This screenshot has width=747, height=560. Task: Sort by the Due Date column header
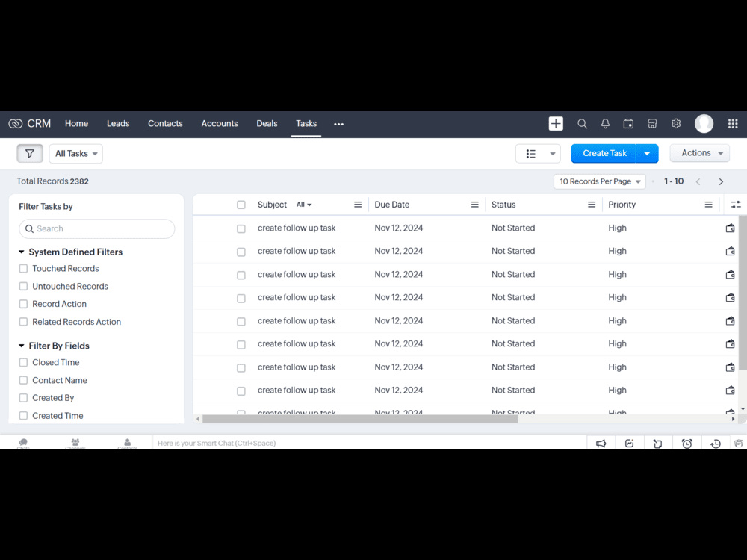pos(391,205)
